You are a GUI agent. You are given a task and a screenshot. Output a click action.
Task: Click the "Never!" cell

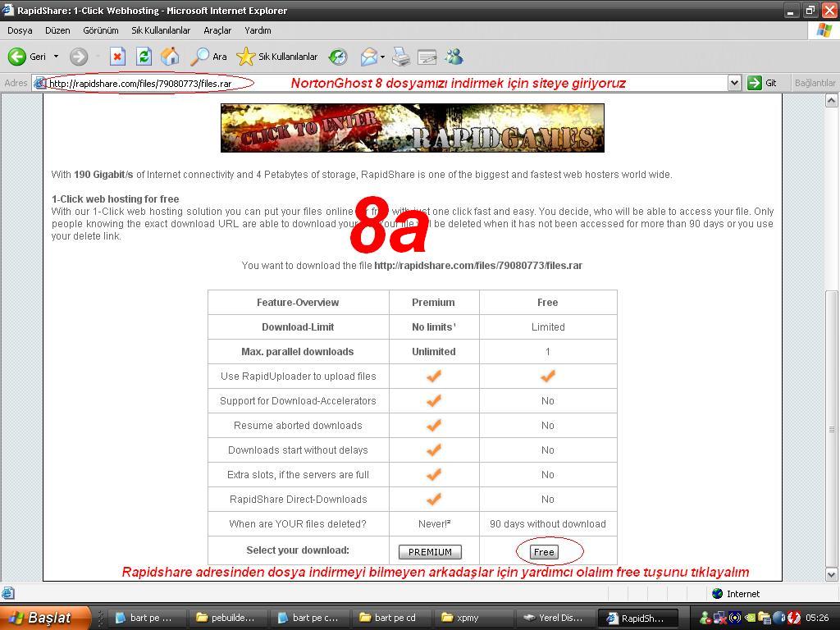435,524
